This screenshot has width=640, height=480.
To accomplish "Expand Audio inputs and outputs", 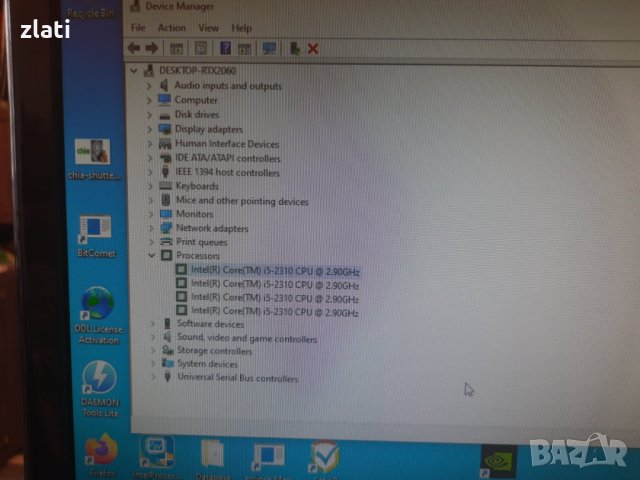I will tap(149, 86).
